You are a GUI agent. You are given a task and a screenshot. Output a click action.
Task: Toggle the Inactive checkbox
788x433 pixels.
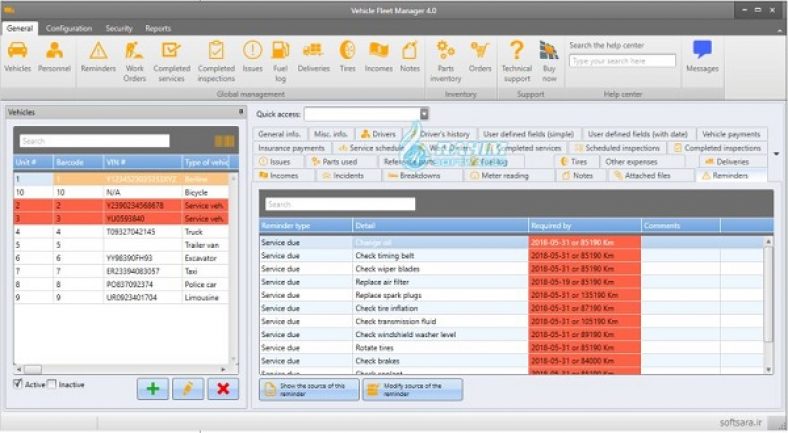(51, 384)
